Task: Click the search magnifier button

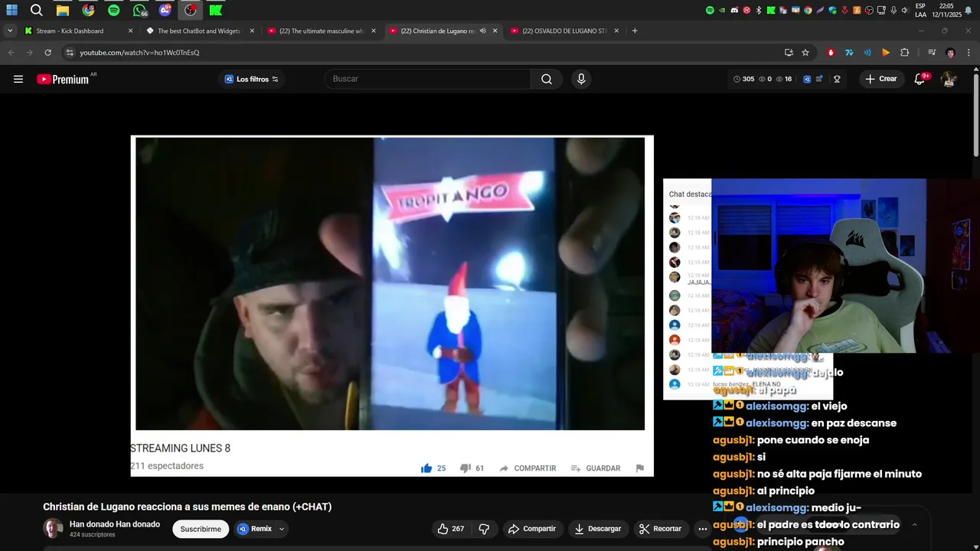Action: pos(547,79)
